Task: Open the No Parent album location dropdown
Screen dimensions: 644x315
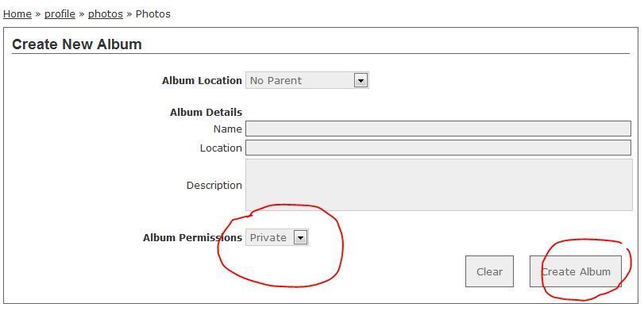Action: pyautogui.click(x=307, y=80)
